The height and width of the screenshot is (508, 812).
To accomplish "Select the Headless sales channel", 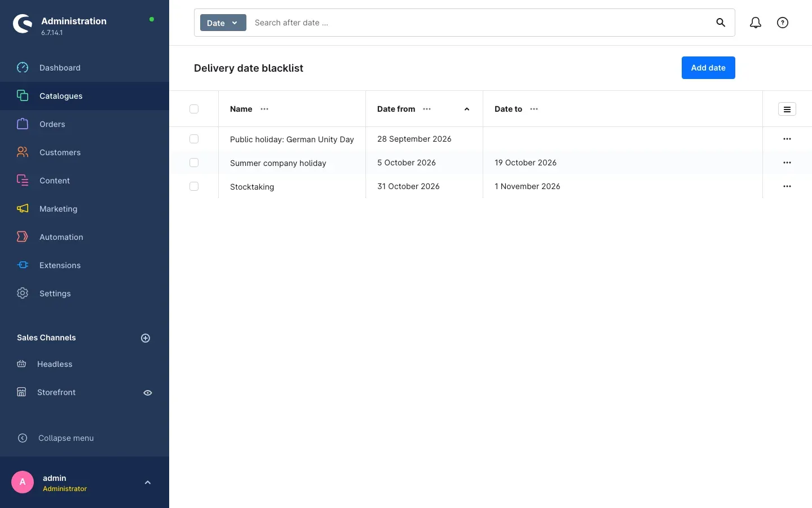I will (55, 364).
